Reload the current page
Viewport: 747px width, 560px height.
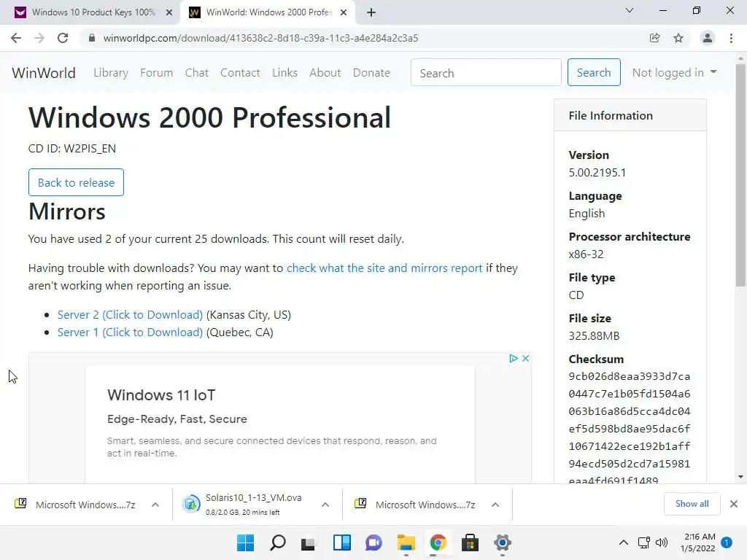point(63,38)
